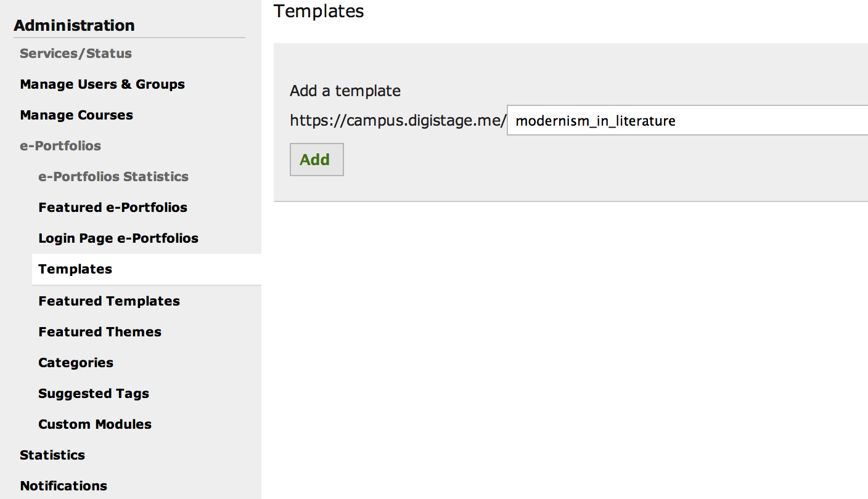Open the Notifications settings
Viewport: 868px width, 499px height.
63,485
